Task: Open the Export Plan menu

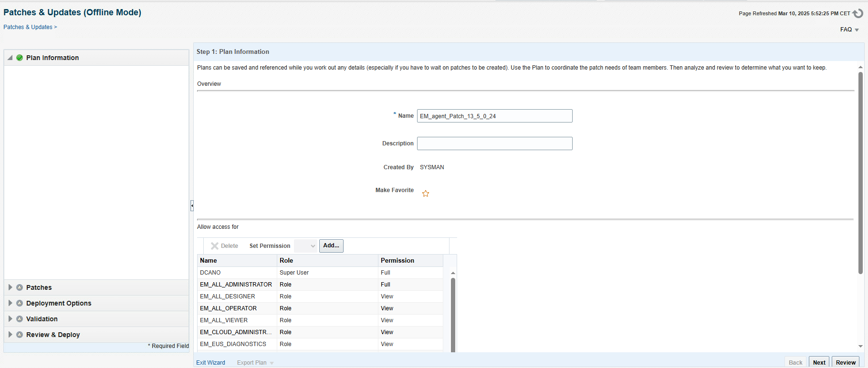Action: (255, 363)
